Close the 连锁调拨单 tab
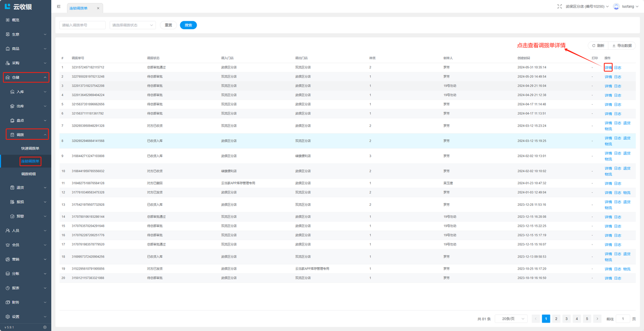The image size is (644, 331). pyautogui.click(x=98, y=9)
